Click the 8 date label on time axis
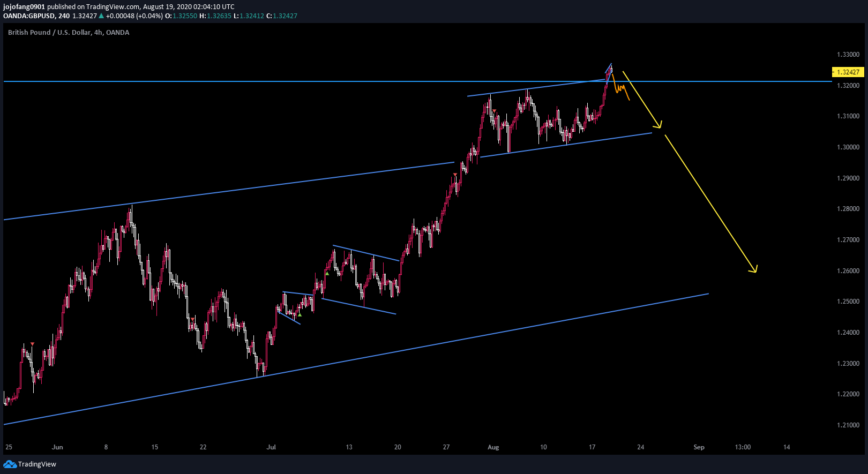868x474 pixels. click(x=106, y=447)
